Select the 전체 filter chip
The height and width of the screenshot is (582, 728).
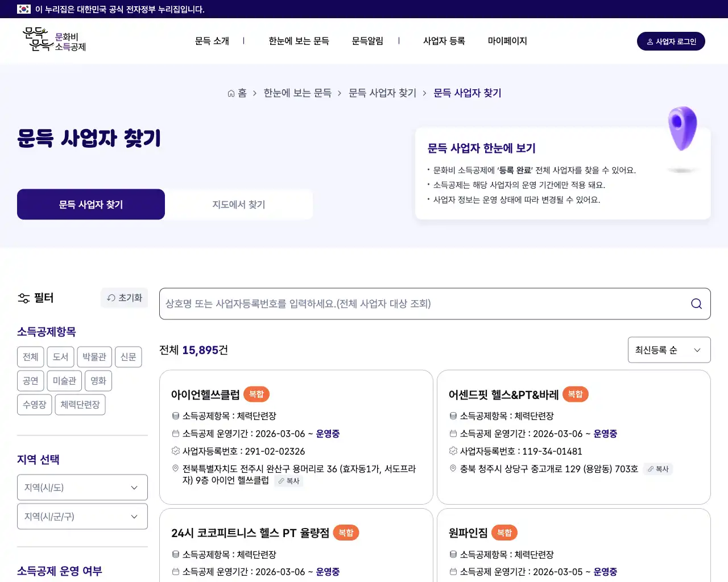point(30,357)
